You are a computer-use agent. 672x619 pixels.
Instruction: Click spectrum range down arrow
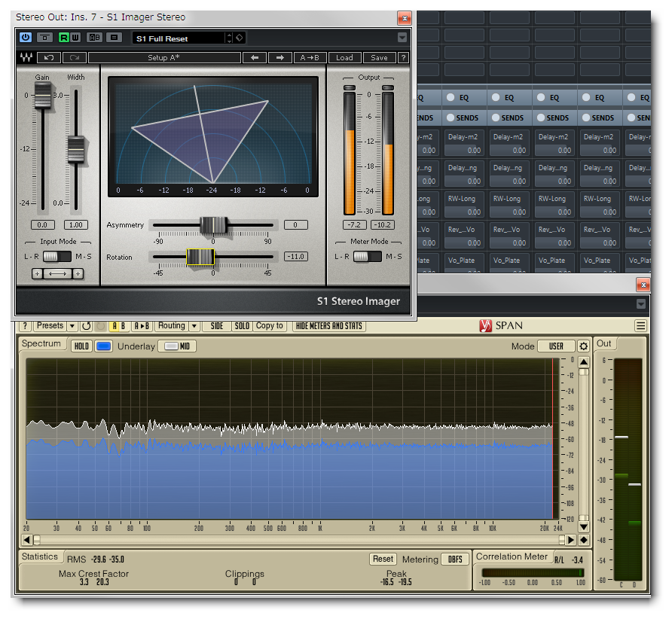(x=584, y=527)
